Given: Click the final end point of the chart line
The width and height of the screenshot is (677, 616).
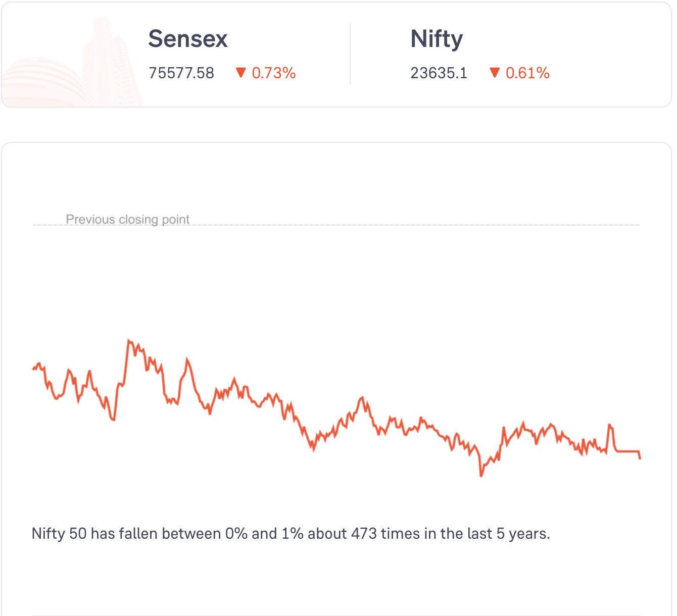Looking at the screenshot, I should coord(640,458).
